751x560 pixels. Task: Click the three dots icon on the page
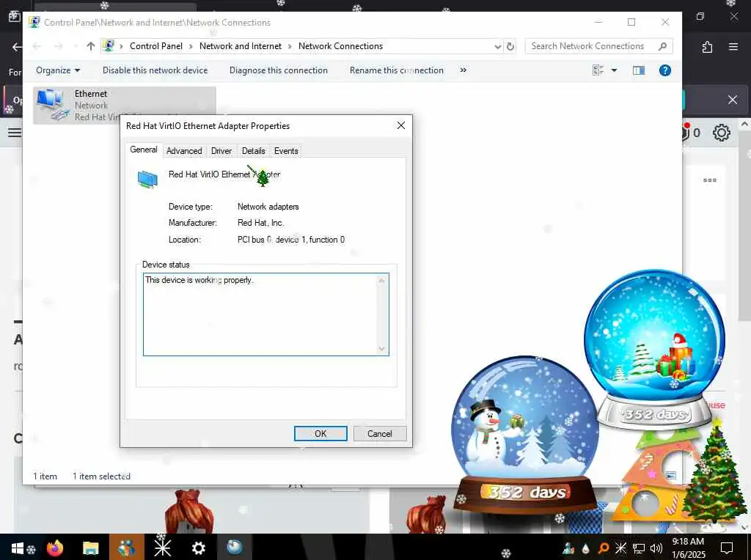pyautogui.click(x=710, y=180)
